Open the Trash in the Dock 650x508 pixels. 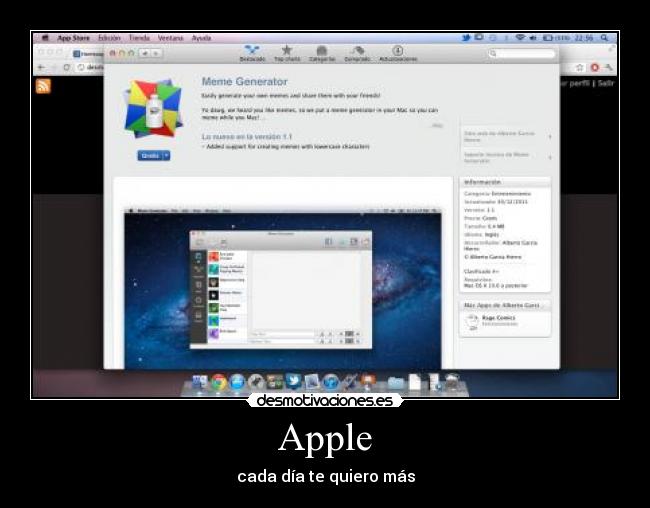[x=452, y=382]
